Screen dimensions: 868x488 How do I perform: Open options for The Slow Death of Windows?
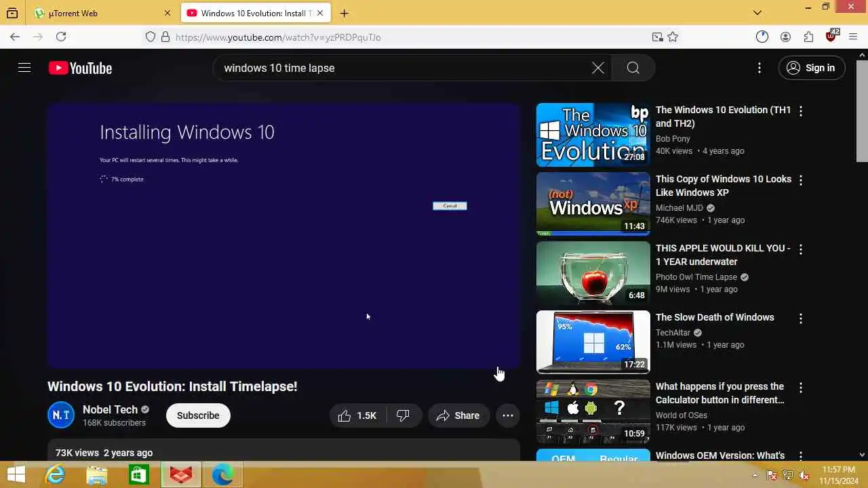(801, 318)
